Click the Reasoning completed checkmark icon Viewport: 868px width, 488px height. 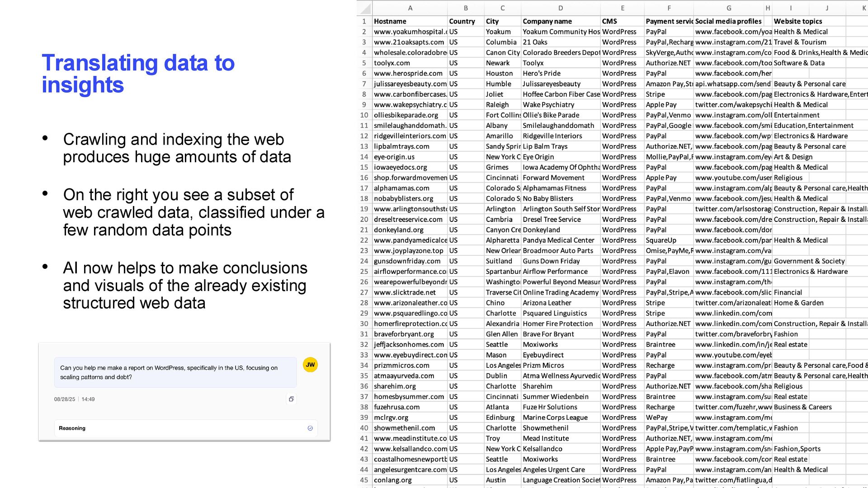coord(310,428)
